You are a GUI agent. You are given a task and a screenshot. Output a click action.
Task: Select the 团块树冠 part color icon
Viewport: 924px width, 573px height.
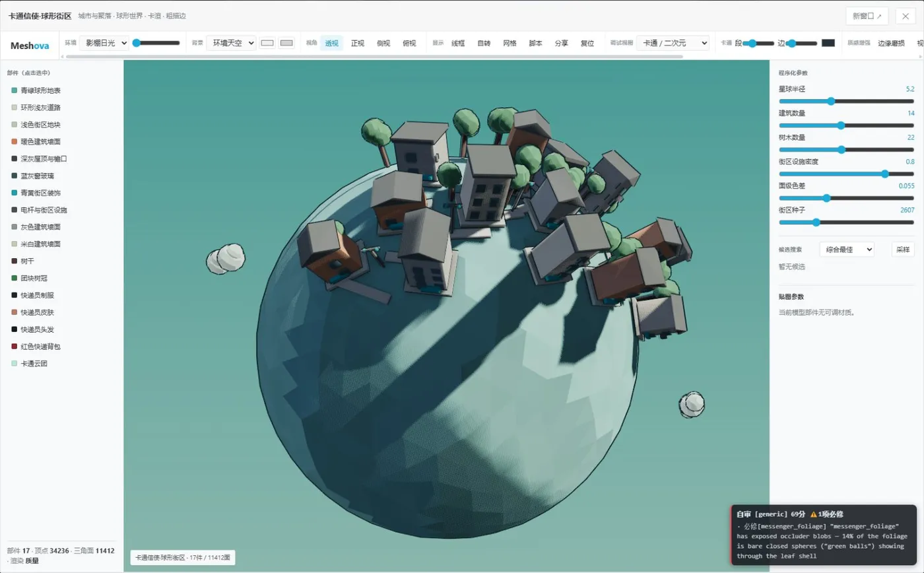(14, 278)
